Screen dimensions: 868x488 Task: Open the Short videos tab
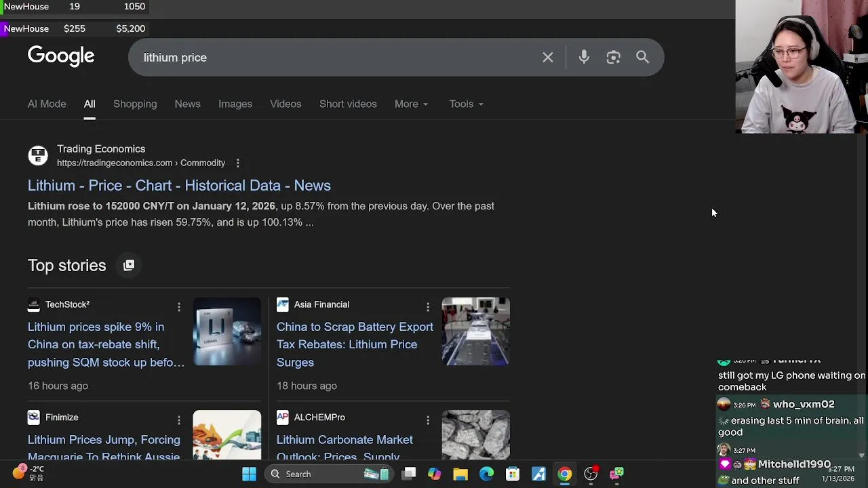[x=348, y=104]
